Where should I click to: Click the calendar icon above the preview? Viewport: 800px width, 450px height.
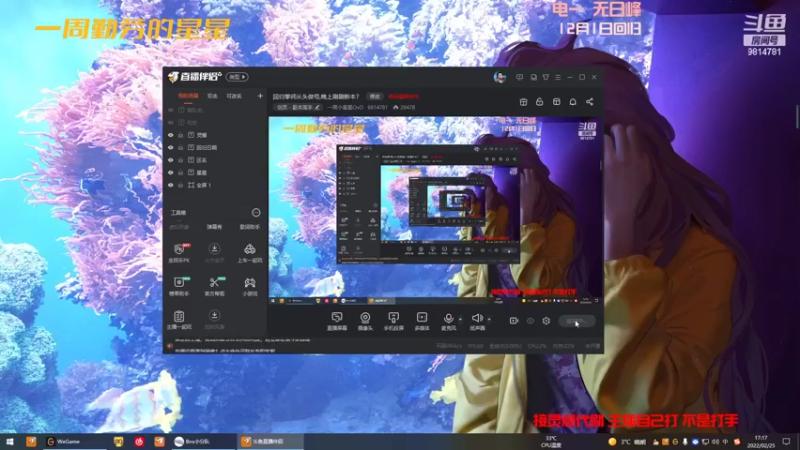(x=523, y=102)
